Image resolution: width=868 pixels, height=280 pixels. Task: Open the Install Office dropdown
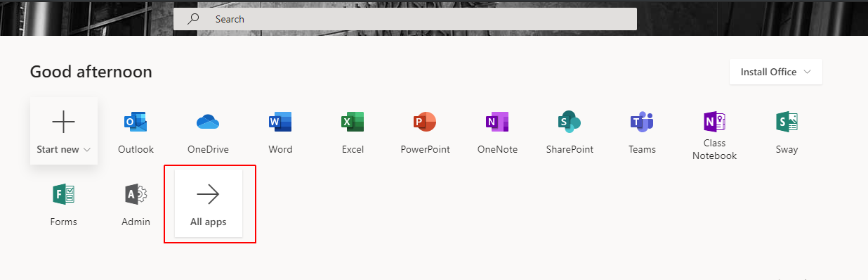(x=776, y=72)
